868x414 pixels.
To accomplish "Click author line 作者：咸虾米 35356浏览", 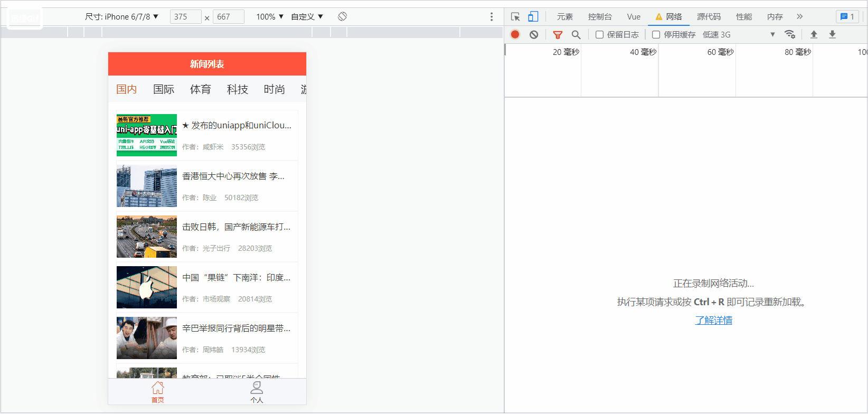I will point(224,147).
